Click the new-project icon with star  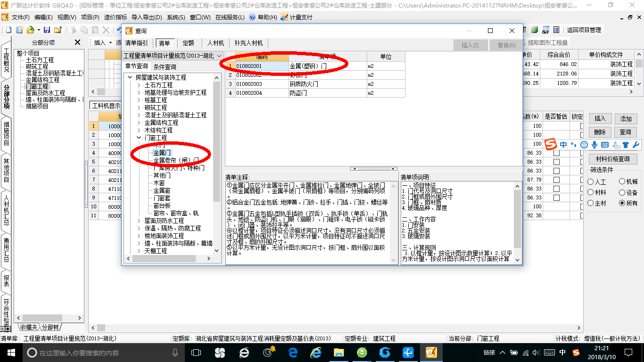click(20, 30)
